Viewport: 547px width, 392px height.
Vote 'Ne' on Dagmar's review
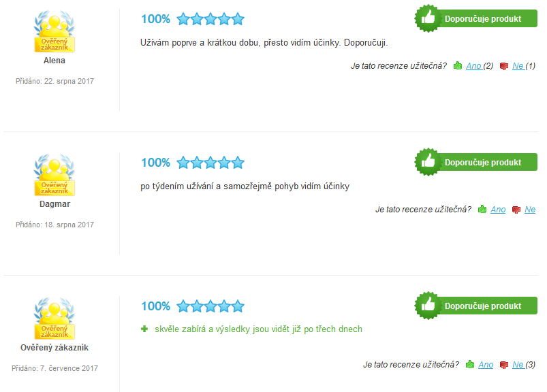click(530, 210)
